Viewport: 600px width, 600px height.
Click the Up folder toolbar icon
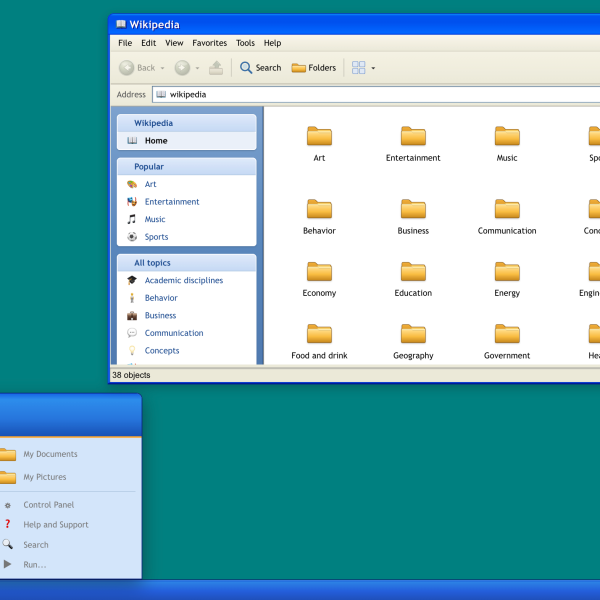coord(216,68)
